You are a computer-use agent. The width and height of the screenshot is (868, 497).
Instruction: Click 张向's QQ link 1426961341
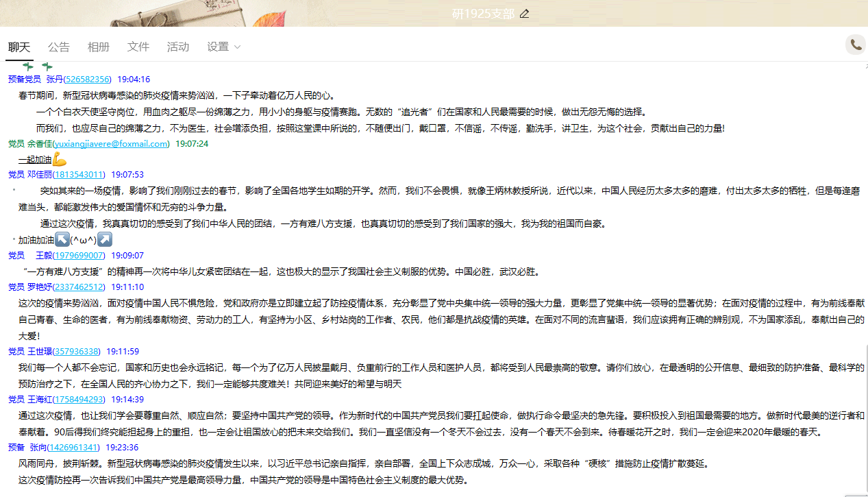point(75,448)
